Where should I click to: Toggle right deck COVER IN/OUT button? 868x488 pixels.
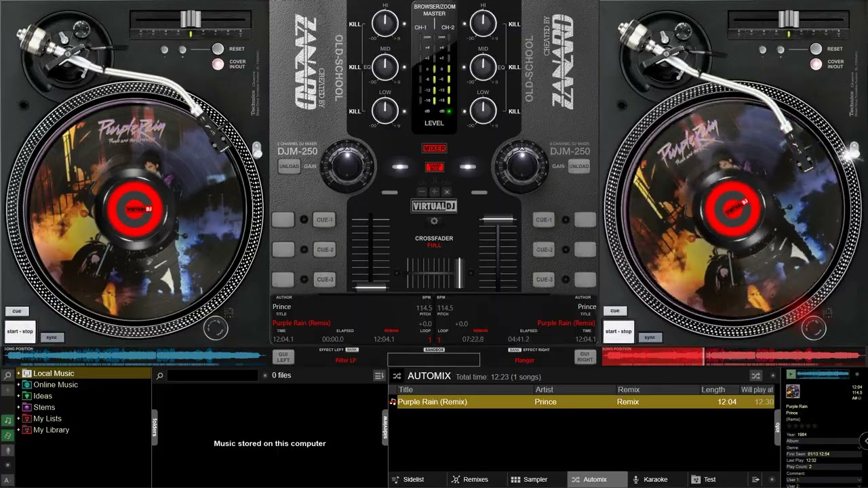point(816,64)
